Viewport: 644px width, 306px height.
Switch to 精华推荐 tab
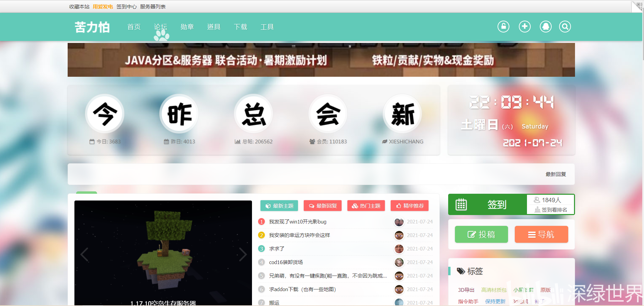(x=410, y=206)
